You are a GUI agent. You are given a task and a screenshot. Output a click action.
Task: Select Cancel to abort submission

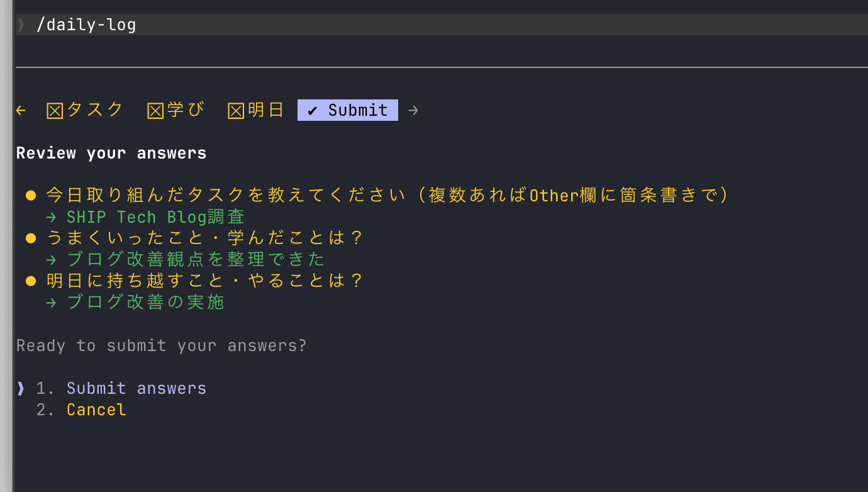pyautogui.click(x=96, y=410)
